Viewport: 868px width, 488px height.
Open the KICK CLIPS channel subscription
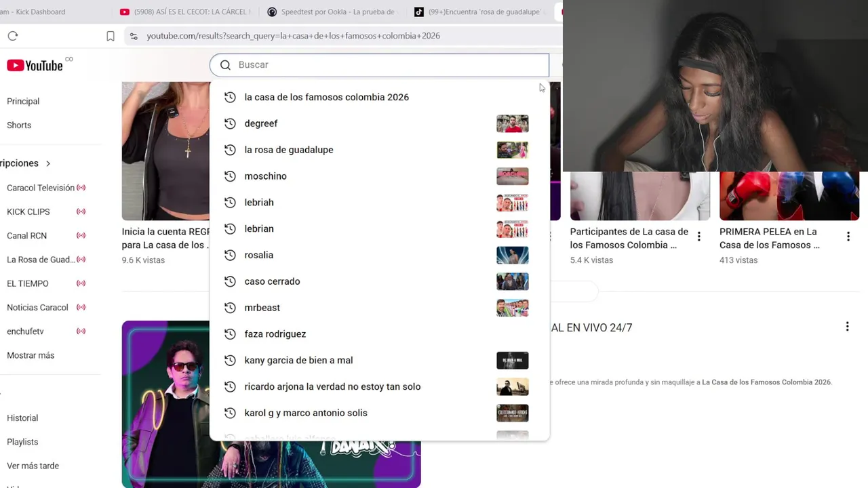[x=28, y=211]
